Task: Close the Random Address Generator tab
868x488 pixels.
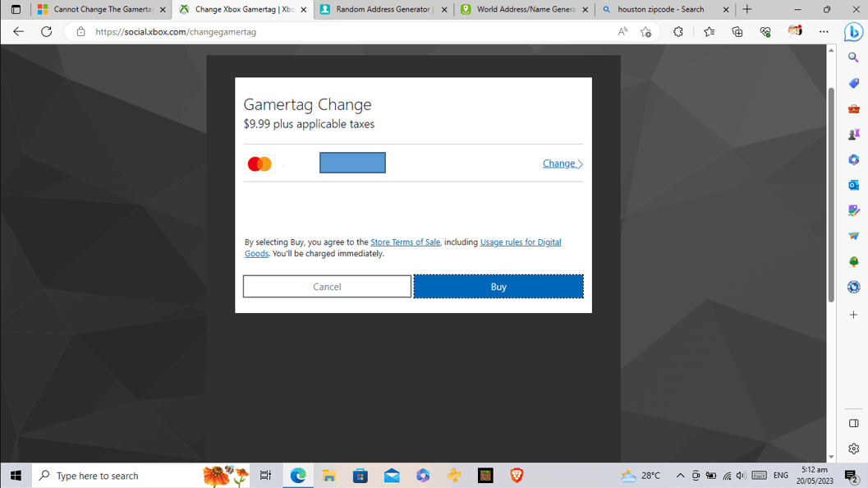Action: tap(444, 9)
